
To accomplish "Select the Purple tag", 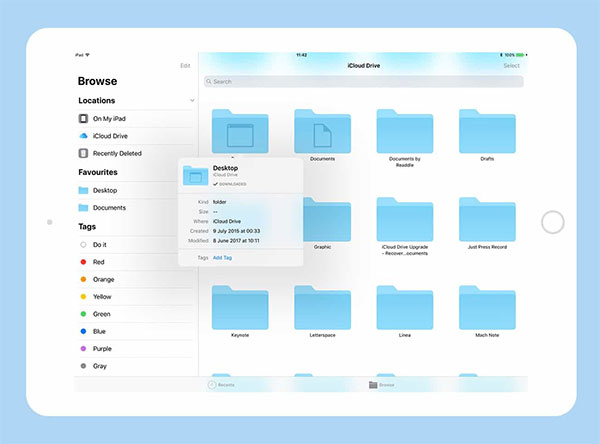I will coord(135,349).
